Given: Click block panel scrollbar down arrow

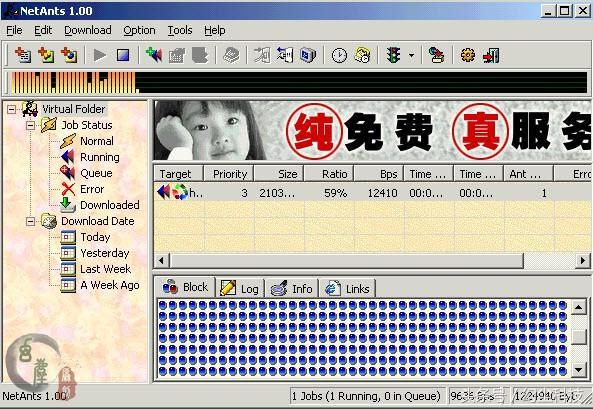Looking at the screenshot, I should click(579, 369).
